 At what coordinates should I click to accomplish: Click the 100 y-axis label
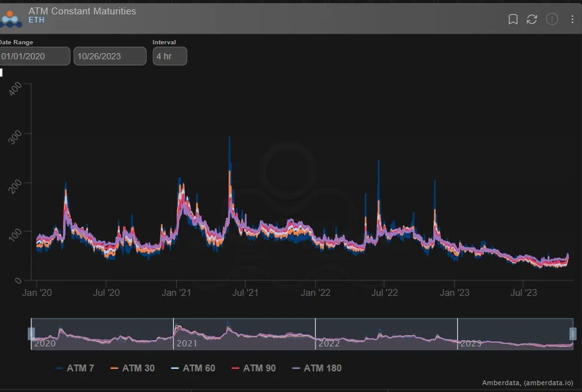coord(15,235)
